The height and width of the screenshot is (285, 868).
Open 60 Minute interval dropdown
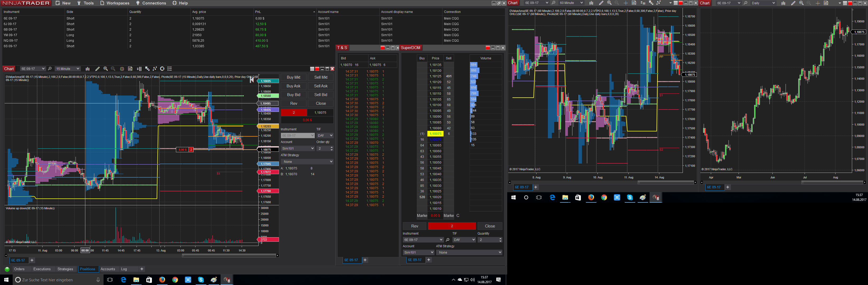571,3
